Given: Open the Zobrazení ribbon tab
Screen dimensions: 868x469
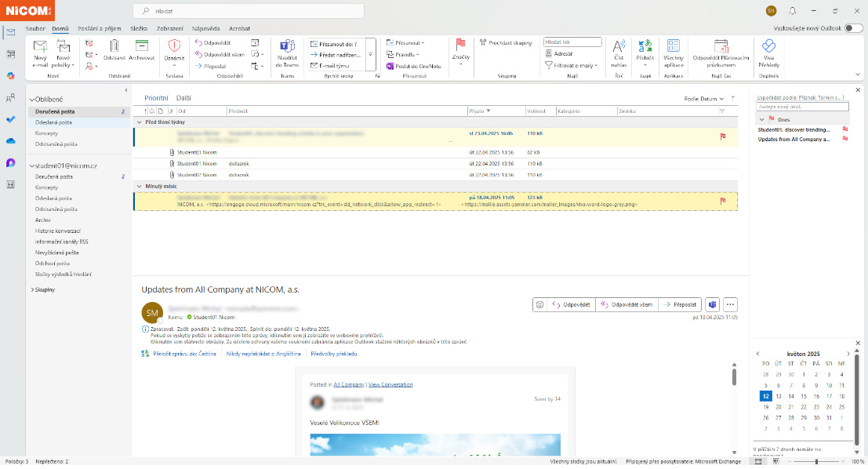Looking at the screenshot, I should [169, 28].
